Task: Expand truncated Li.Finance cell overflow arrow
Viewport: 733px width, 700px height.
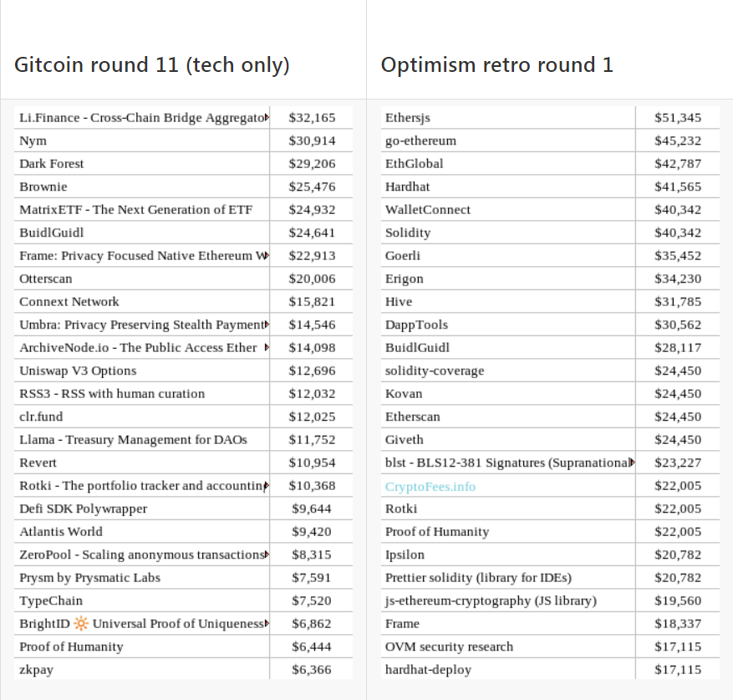Action: 267,117
